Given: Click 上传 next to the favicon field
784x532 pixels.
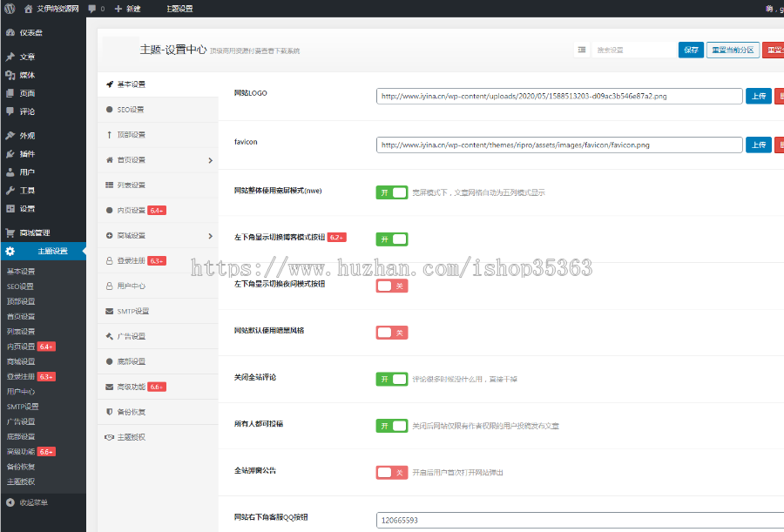Looking at the screenshot, I should (757, 145).
